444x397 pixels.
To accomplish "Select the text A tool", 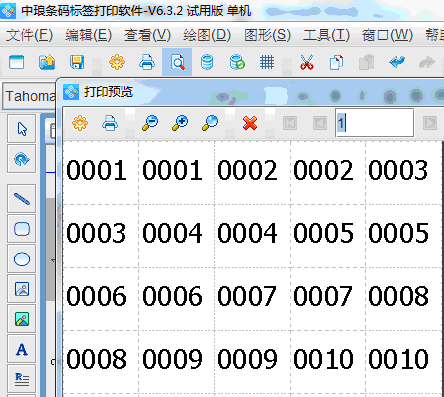I will tap(22, 349).
